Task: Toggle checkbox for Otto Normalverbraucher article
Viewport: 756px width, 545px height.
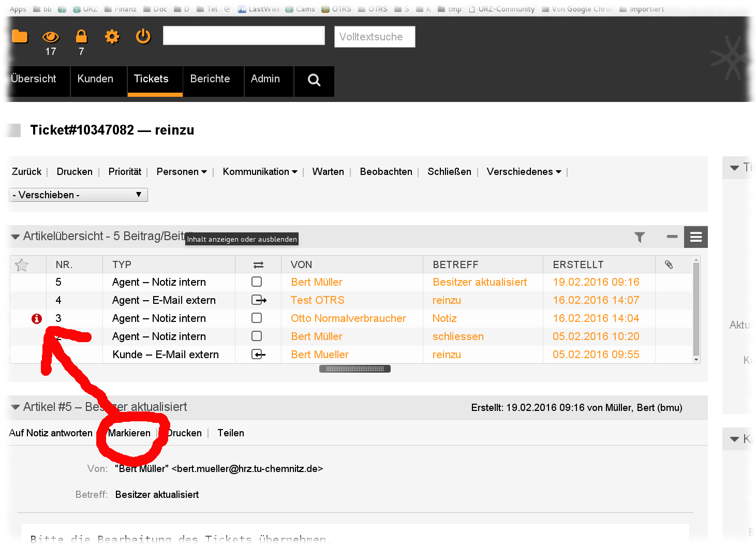Action: tap(257, 318)
